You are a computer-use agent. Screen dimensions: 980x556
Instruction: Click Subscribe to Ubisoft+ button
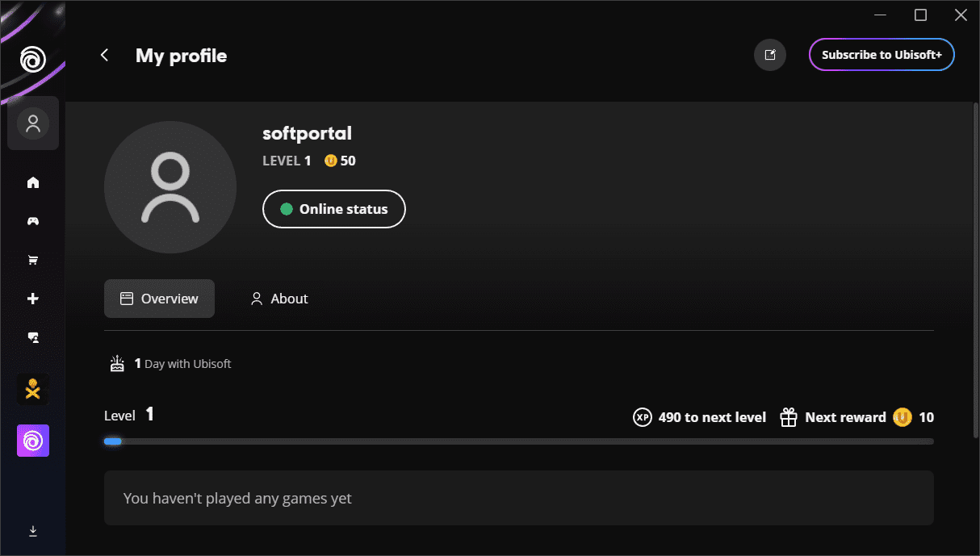pyautogui.click(x=882, y=55)
